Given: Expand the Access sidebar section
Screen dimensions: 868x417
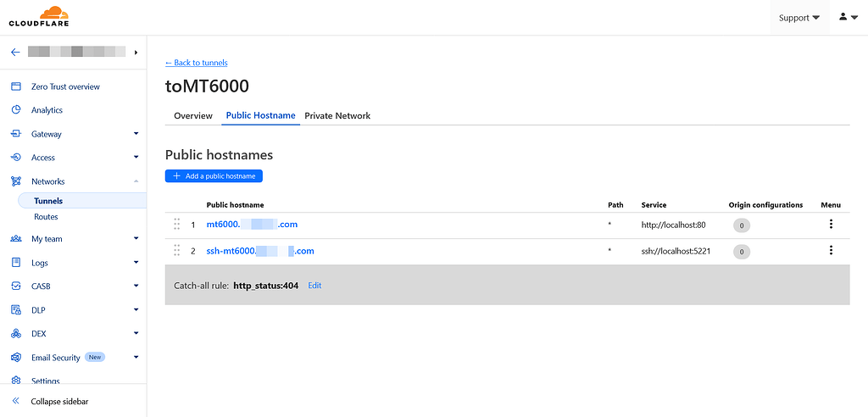Looking at the screenshot, I should click(136, 158).
